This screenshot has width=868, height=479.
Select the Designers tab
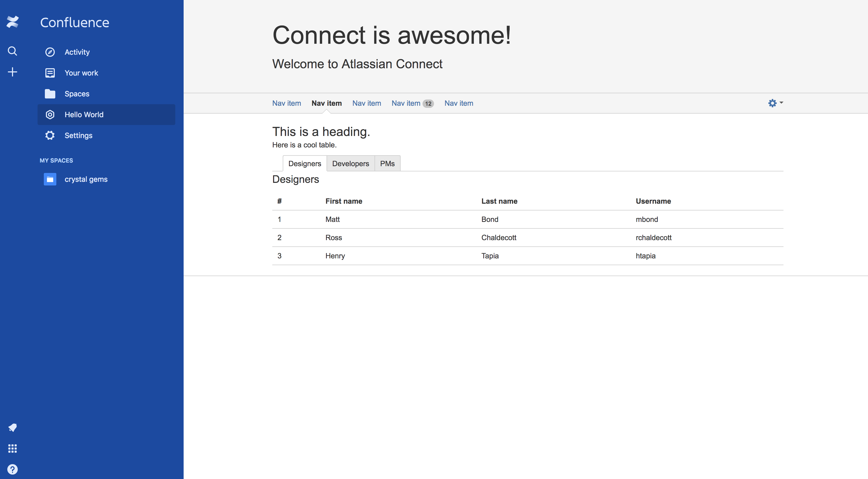304,164
